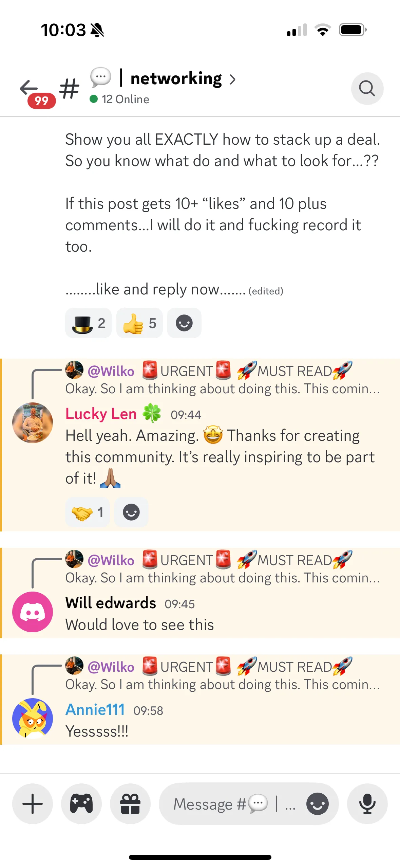The image size is (400, 868).
Task: Open replied message above Annie111
Action: click(x=223, y=675)
